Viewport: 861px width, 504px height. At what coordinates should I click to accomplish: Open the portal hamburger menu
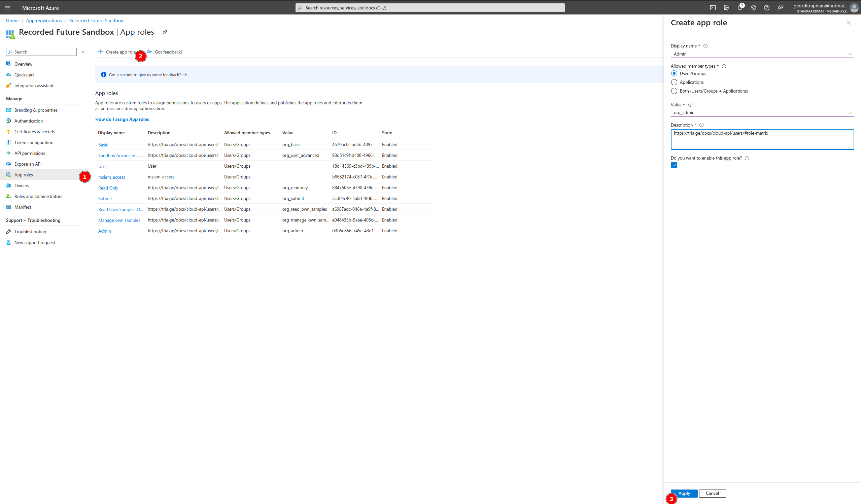click(7, 8)
